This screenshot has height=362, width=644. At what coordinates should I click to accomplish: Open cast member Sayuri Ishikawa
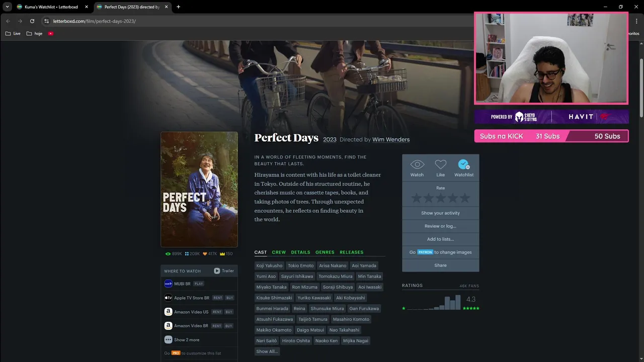[297, 277]
